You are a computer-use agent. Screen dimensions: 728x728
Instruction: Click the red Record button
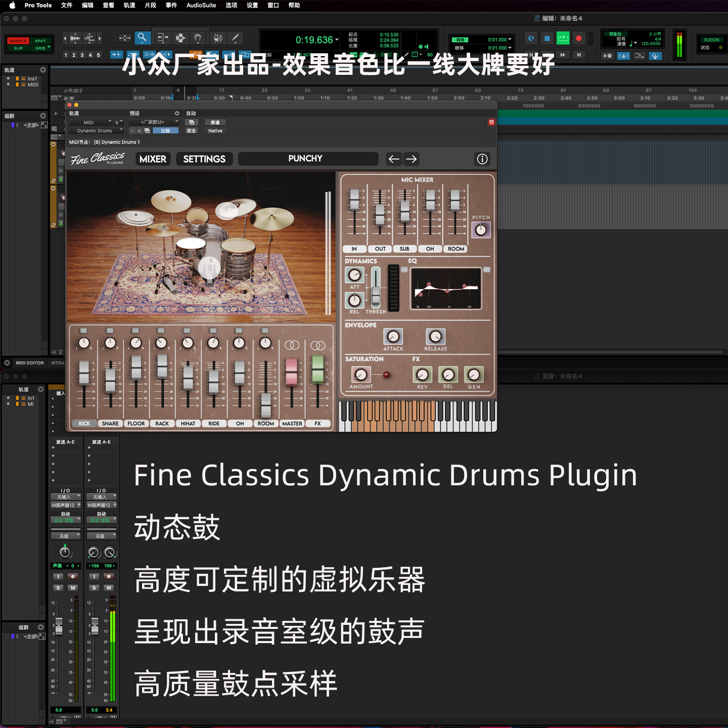[579, 38]
